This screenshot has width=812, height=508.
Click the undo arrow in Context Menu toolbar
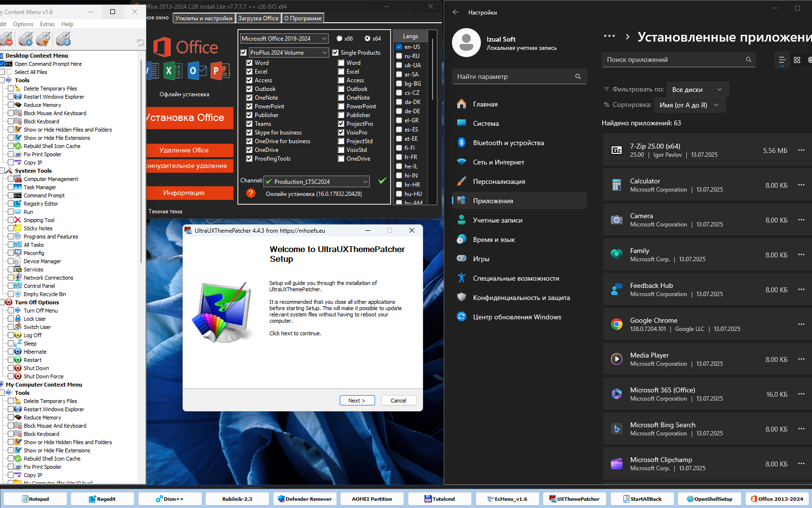[140, 43]
